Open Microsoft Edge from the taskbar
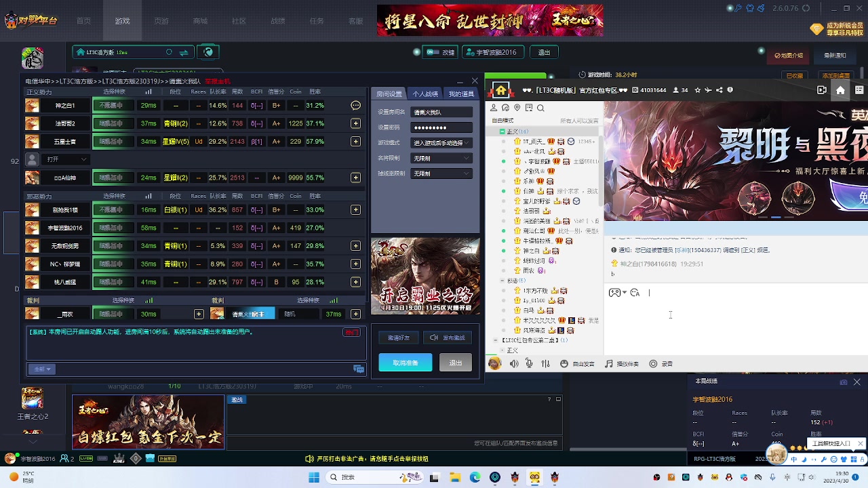868x488 pixels. tap(475, 477)
